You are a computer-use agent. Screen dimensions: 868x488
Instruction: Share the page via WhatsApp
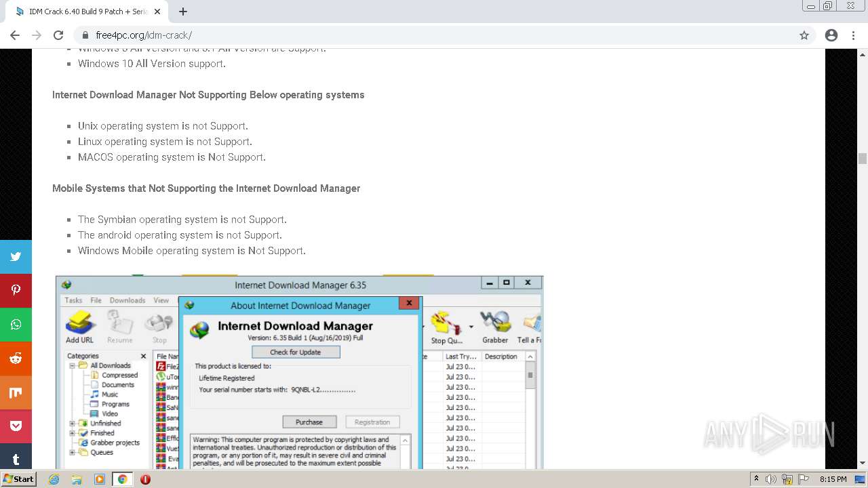pyautogui.click(x=16, y=325)
